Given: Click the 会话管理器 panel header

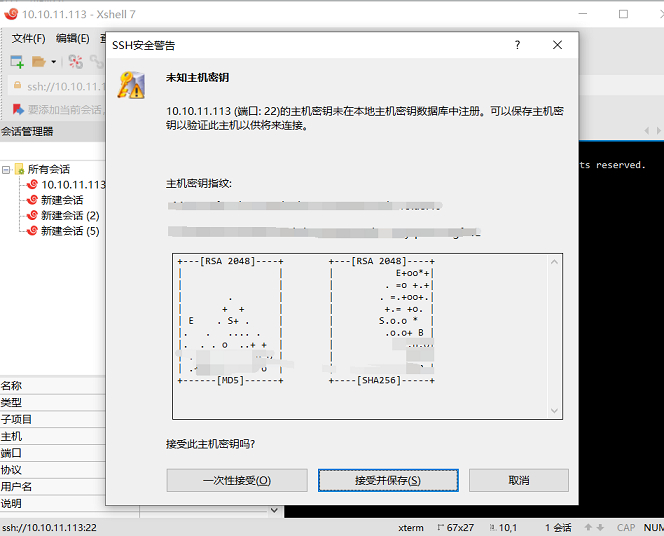Looking at the screenshot, I should pos(53,132).
